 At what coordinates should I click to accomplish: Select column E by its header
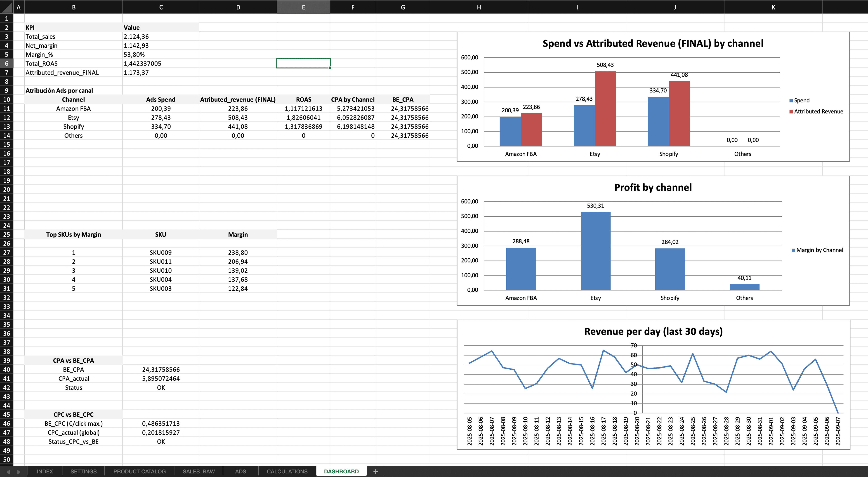(x=303, y=7)
